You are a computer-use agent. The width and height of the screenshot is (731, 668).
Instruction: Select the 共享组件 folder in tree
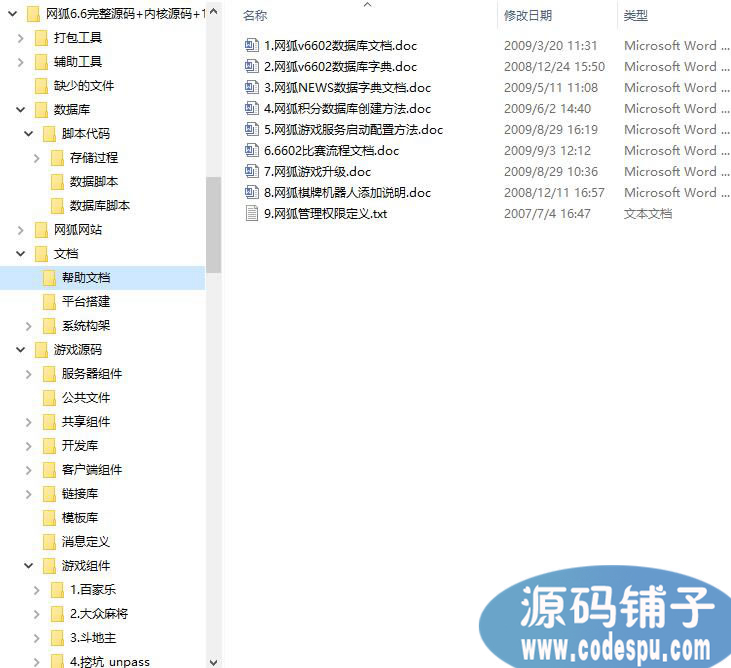point(86,422)
